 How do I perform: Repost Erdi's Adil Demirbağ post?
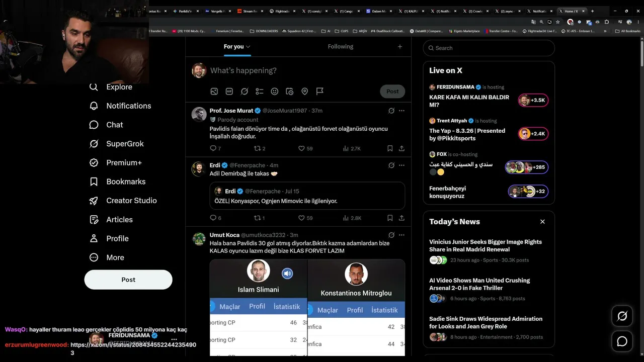click(260, 218)
